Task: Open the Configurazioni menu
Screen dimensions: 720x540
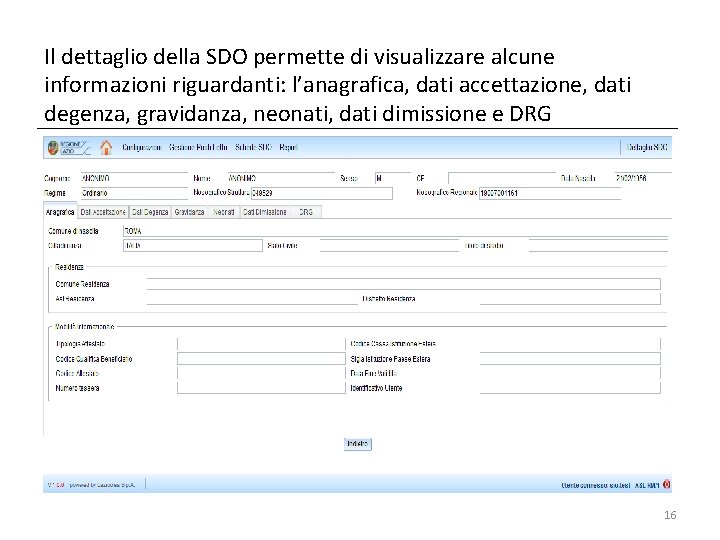Action: point(141,147)
